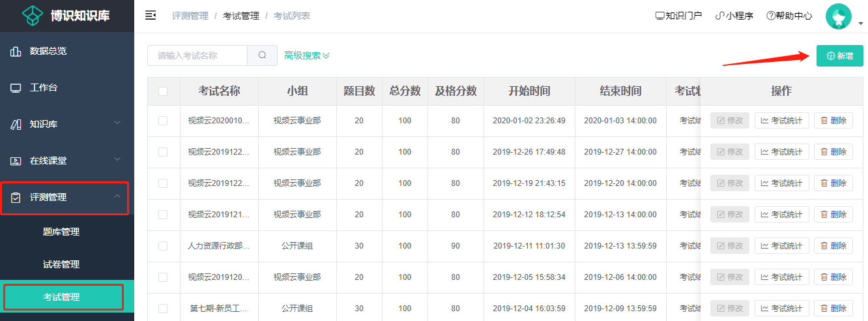Select checkbox for 人力资源行政部 exam row
The height and width of the screenshot is (321, 868).
pyautogui.click(x=163, y=246)
